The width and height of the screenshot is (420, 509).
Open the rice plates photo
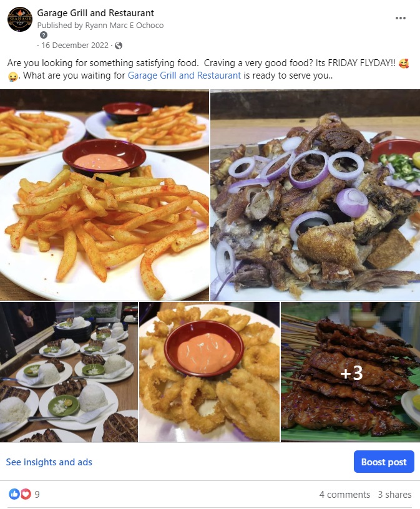[x=69, y=372]
